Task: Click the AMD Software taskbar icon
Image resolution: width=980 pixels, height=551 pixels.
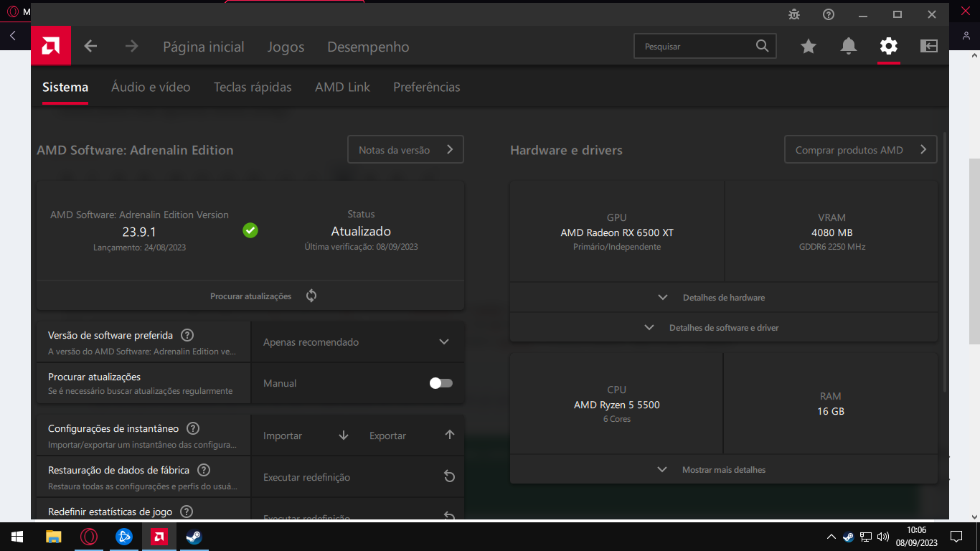Action: pyautogui.click(x=159, y=537)
